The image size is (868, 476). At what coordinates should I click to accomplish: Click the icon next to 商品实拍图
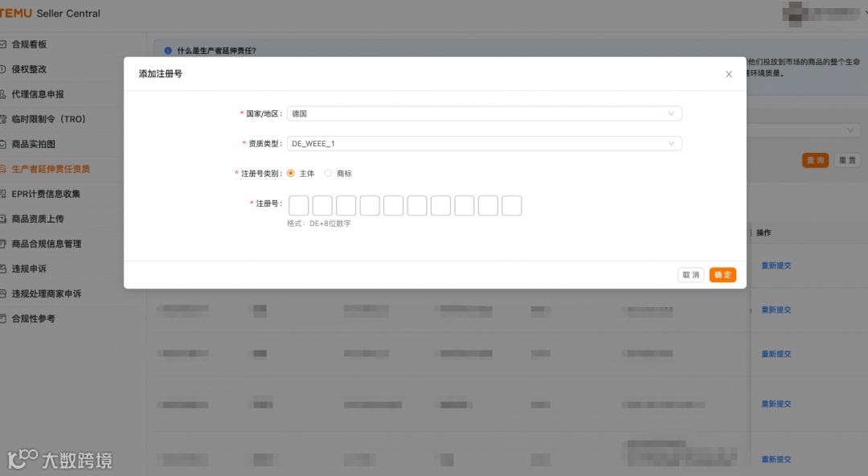tap(2, 144)
